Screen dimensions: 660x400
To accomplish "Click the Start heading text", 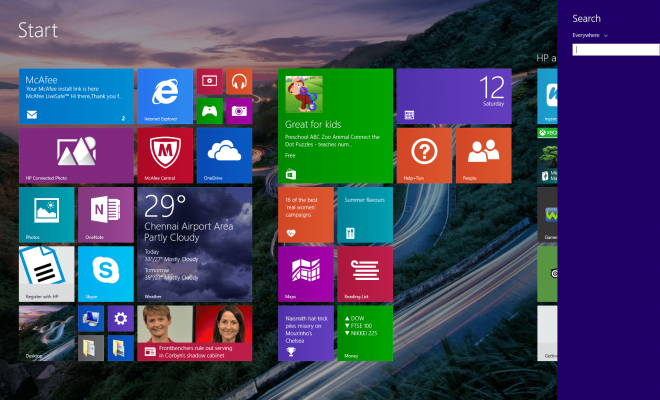I will 38,30.
